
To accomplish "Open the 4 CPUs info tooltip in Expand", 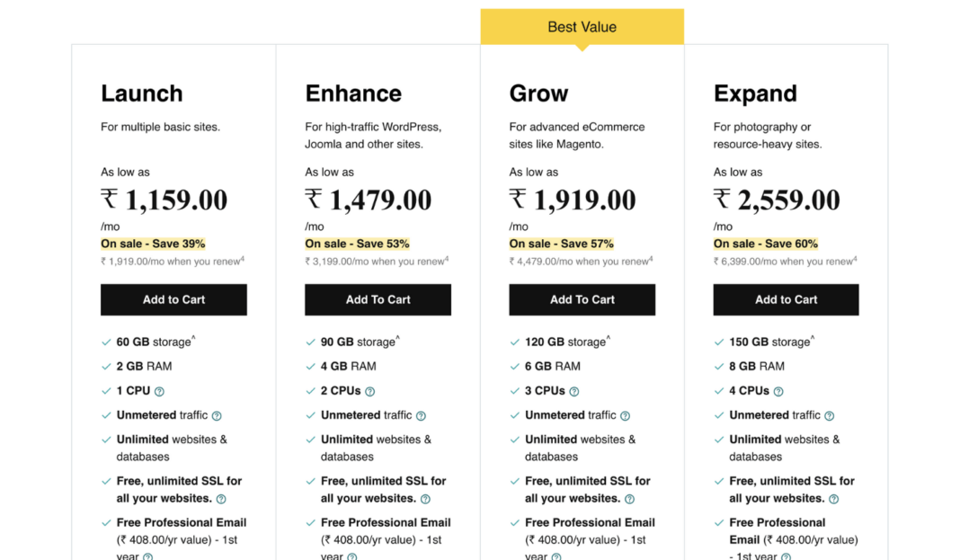I will coord(778,390).
